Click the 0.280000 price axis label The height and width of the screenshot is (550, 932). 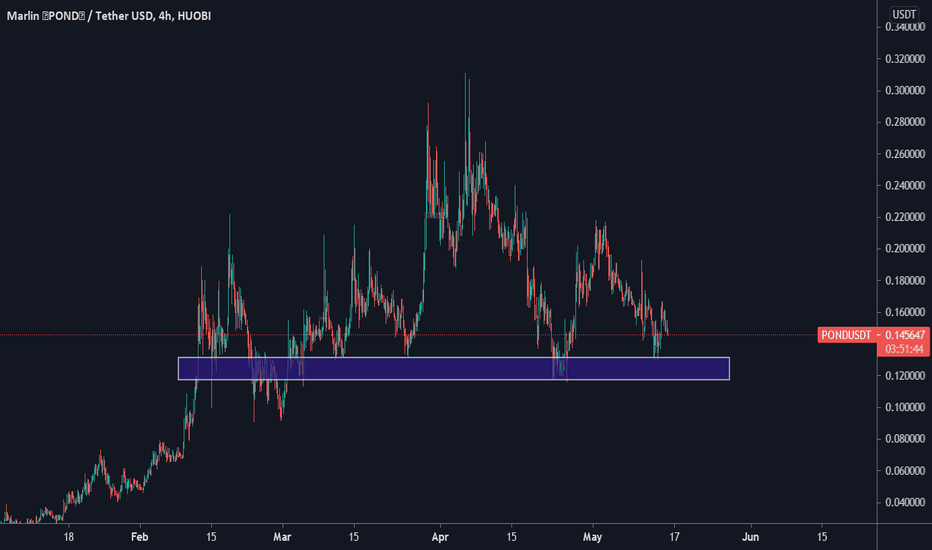click(905, 122)
